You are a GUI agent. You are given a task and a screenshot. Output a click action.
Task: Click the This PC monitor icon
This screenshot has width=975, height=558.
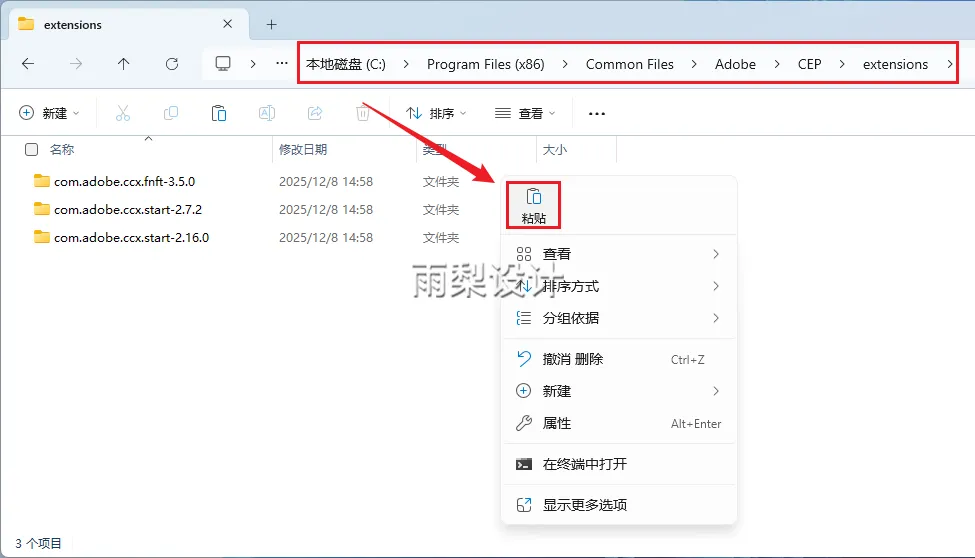223,63
